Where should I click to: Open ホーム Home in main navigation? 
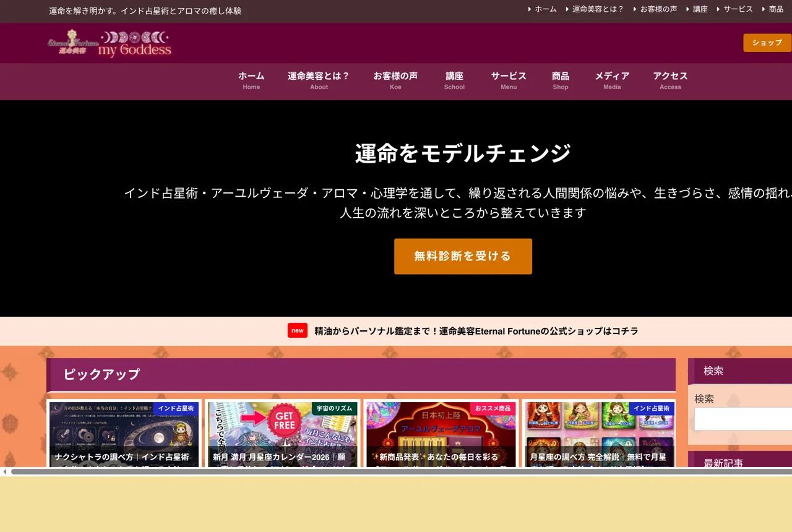(251, 80)
